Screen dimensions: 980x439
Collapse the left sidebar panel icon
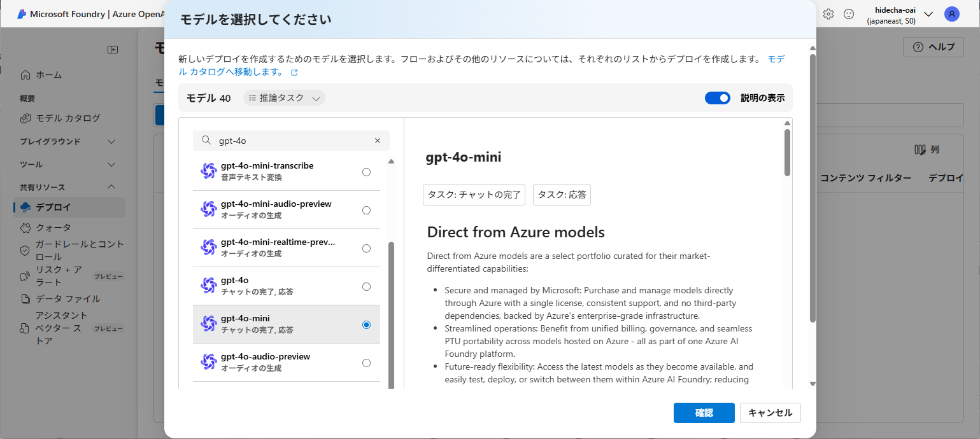[x=113, y=50]
